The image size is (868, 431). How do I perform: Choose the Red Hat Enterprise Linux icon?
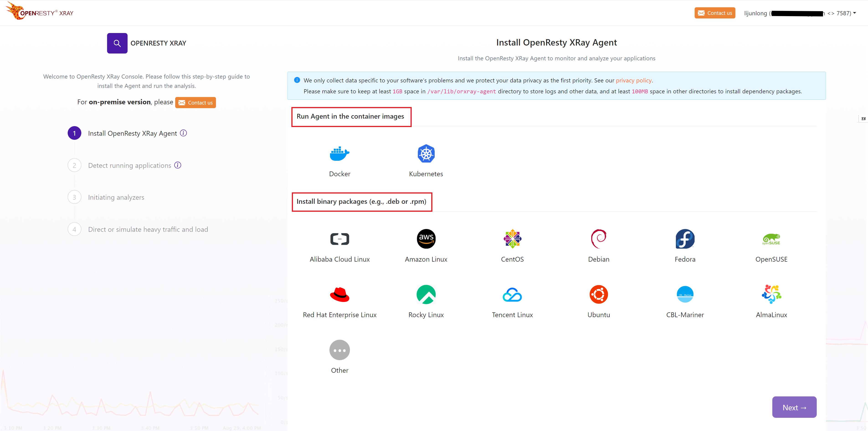339,295
